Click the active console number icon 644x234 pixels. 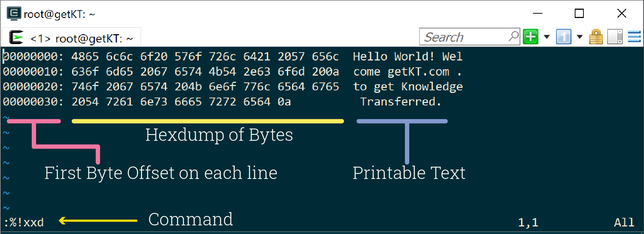point(564,37)
